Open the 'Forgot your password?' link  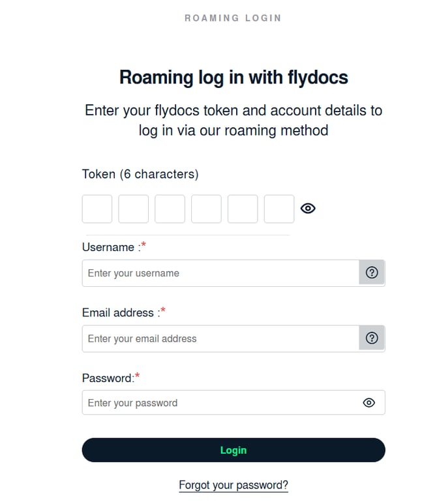pos(234,484)
